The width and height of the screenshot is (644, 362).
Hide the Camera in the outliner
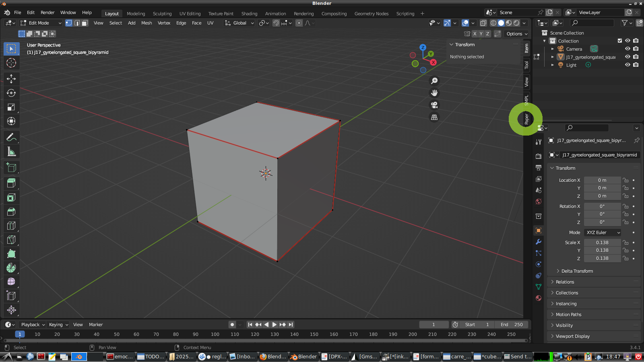pyautogui.click(x=627, y=49)
